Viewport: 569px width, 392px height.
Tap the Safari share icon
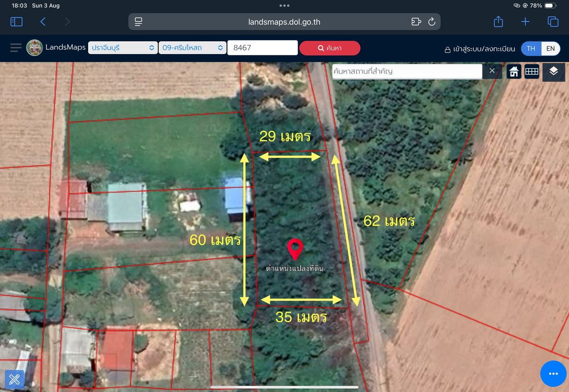[x=498, y=22]
